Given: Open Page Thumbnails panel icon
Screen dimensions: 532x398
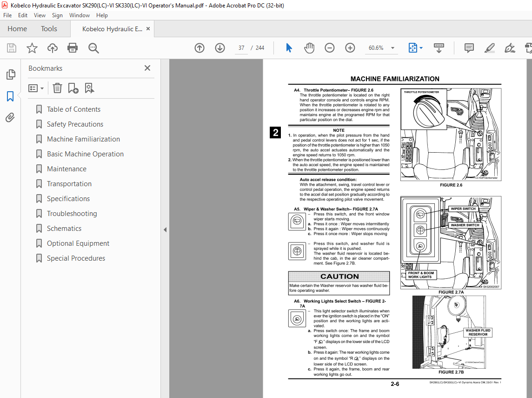Looking at the screenshot, I should click(11, 74).
